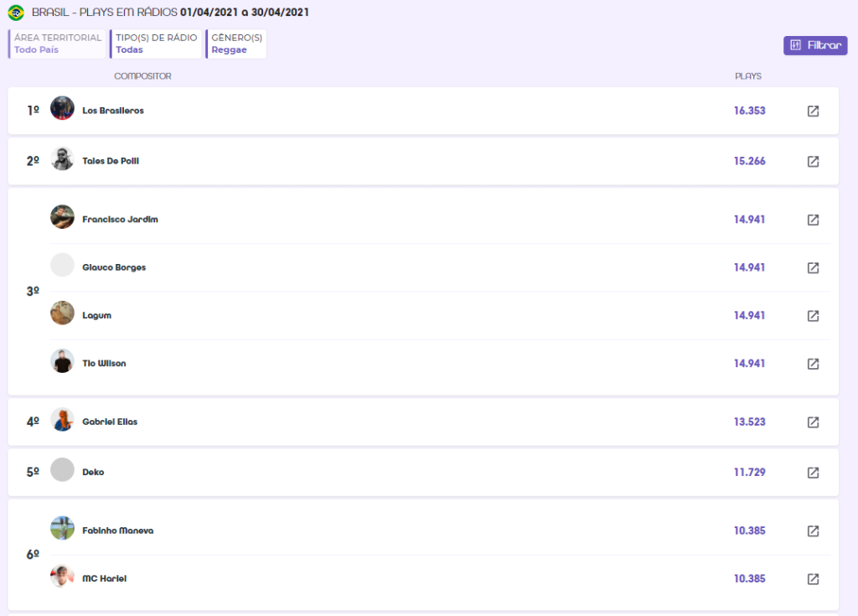The width and height of the screenshot is (858, 616).
Task: Open the Tales De Polli composer name
Action: [x=110, y=161]
